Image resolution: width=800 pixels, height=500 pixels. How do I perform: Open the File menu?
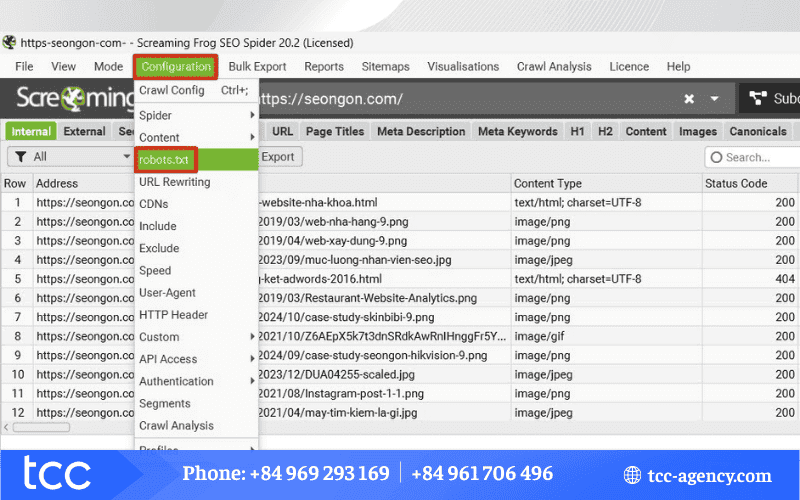coord(24,66)
